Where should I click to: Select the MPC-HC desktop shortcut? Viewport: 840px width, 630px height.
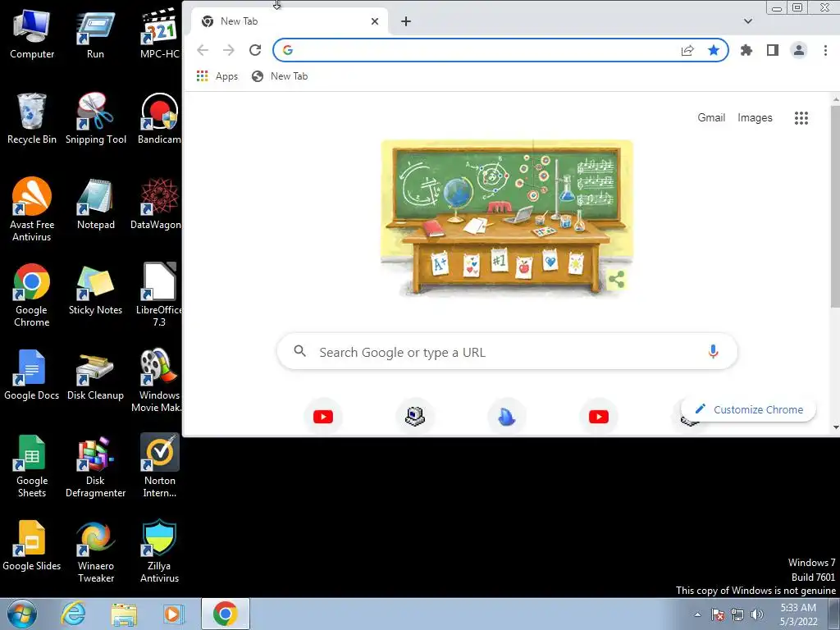[x=159, y=34]
